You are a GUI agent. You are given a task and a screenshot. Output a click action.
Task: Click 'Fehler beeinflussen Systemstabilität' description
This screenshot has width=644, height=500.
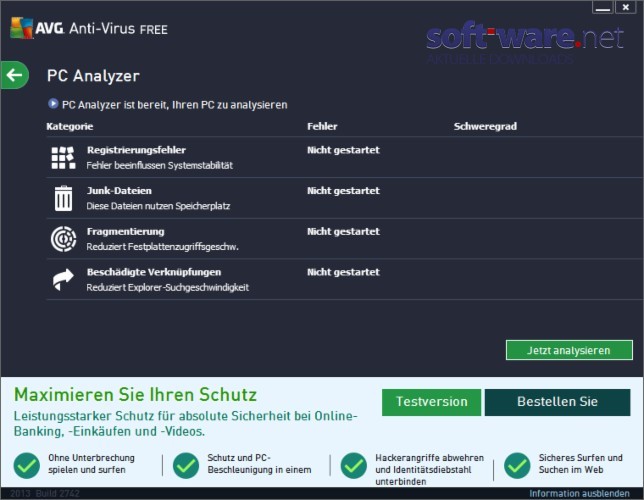pyautogui.click(x=160, y=166)
